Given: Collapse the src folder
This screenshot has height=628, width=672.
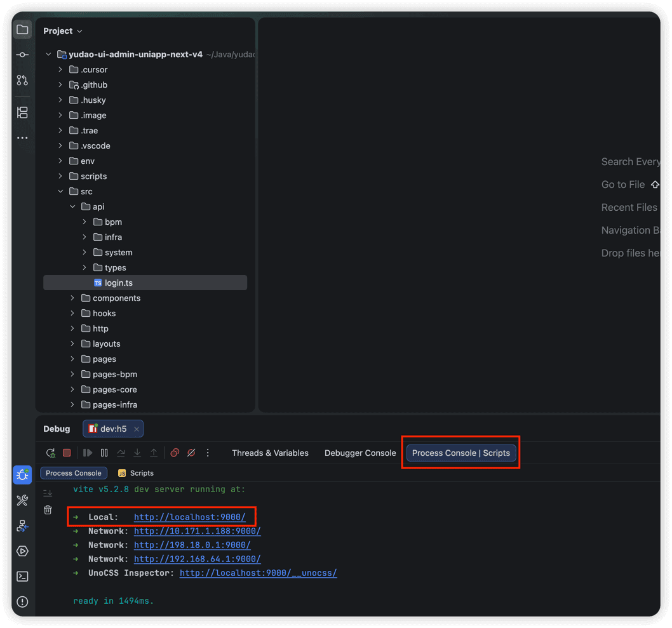Looking at the screenshot, I should click(x=60, y=192).
